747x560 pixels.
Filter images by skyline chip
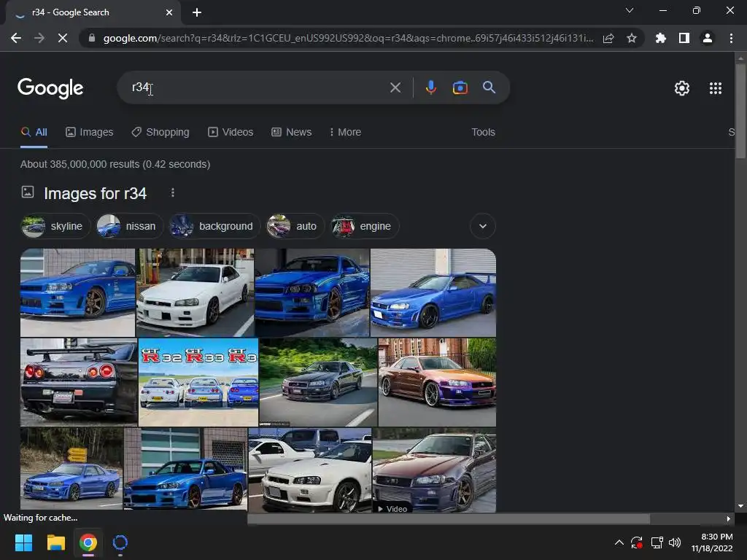point(55,226)
